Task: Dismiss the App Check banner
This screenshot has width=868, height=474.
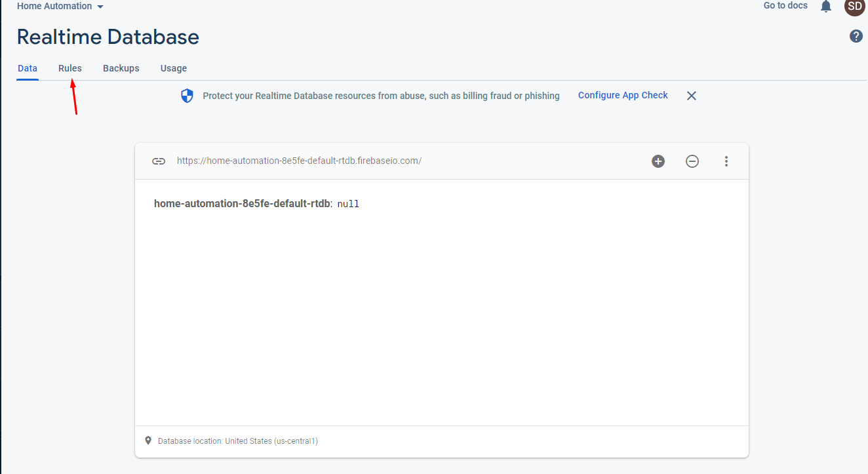Action: click(691, 96)
